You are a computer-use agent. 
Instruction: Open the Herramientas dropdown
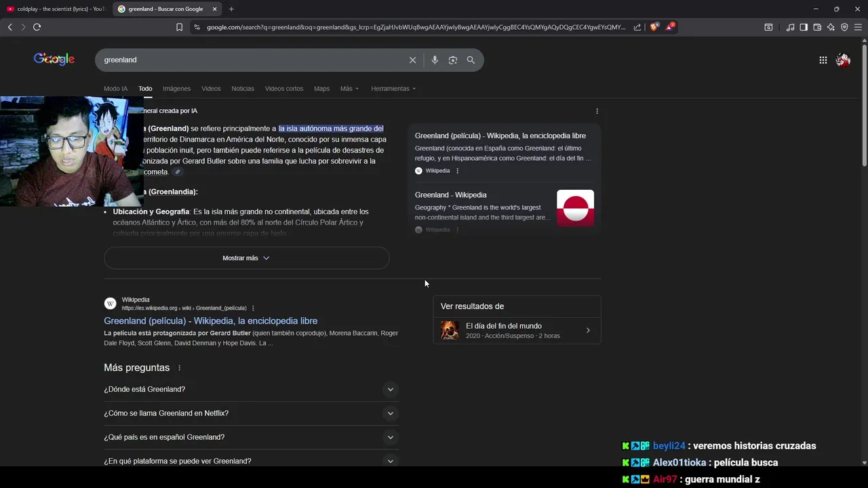coord(393,89)
